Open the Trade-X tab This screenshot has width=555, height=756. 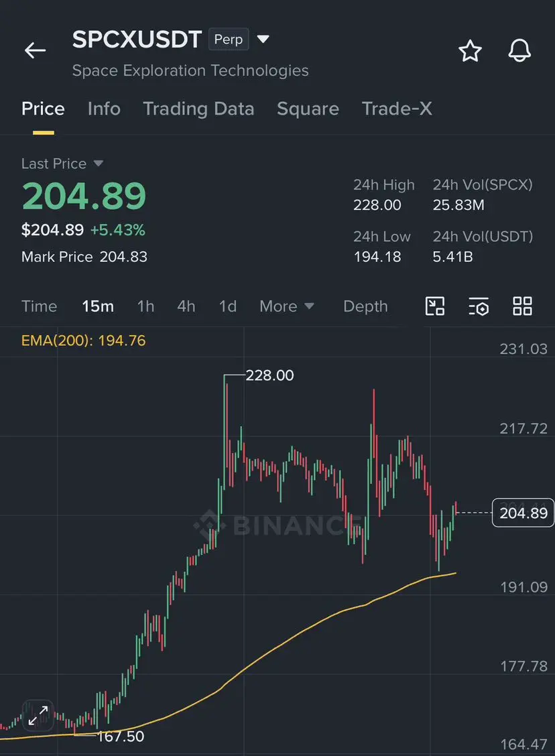(x=397, y=109)
